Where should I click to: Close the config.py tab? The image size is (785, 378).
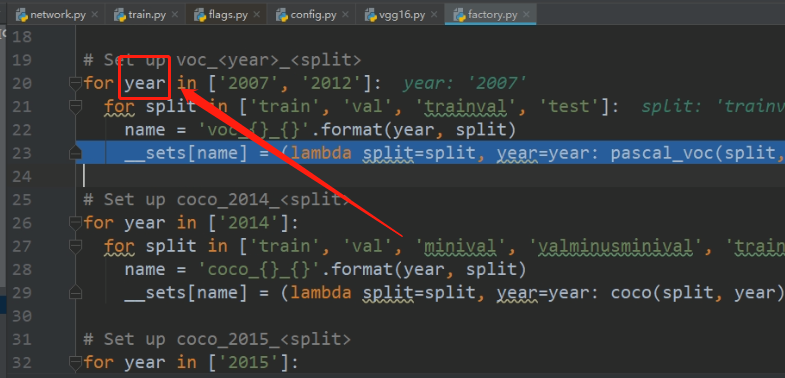(x=345, y=15)
